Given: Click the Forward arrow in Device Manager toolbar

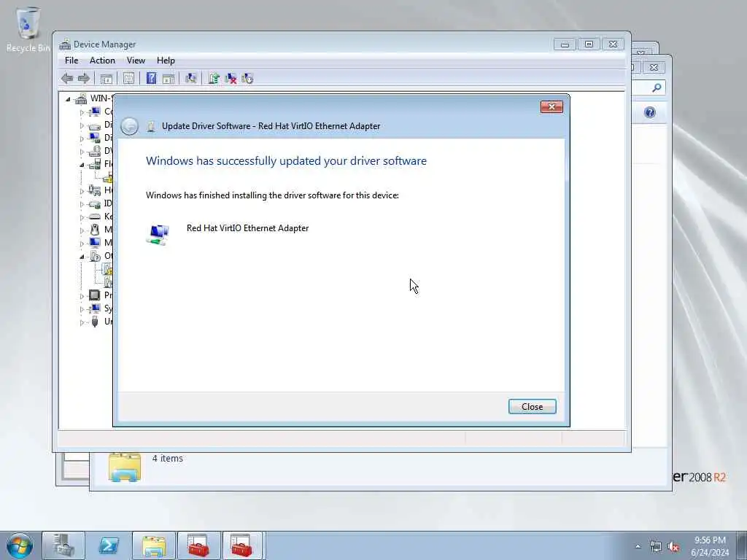Looking at the screenshot, I should (x=83, y=79).
